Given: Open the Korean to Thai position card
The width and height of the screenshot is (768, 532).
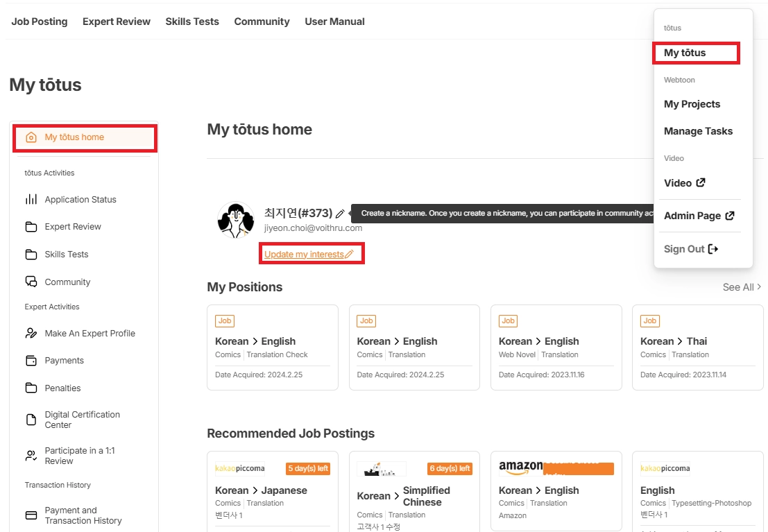Looking at the screenshot, I should [697, 347].
